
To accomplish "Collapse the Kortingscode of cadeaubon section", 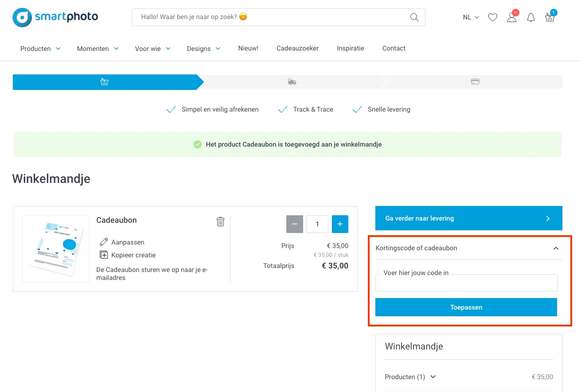I will tap(556, 248).
